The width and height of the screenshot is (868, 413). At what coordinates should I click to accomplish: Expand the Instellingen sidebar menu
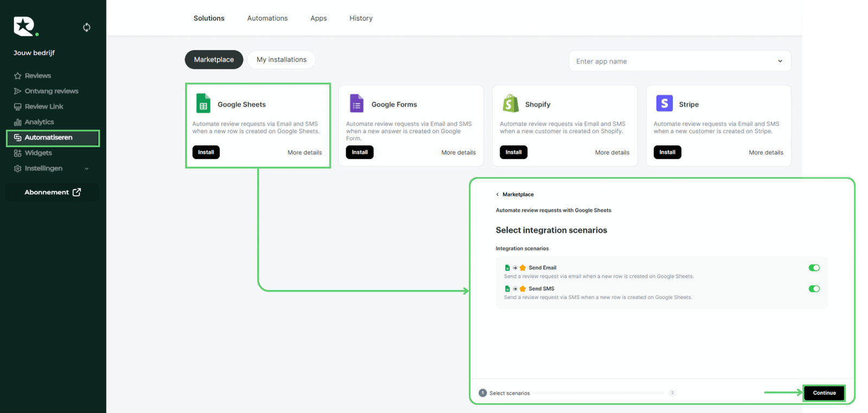pos(87,169)
